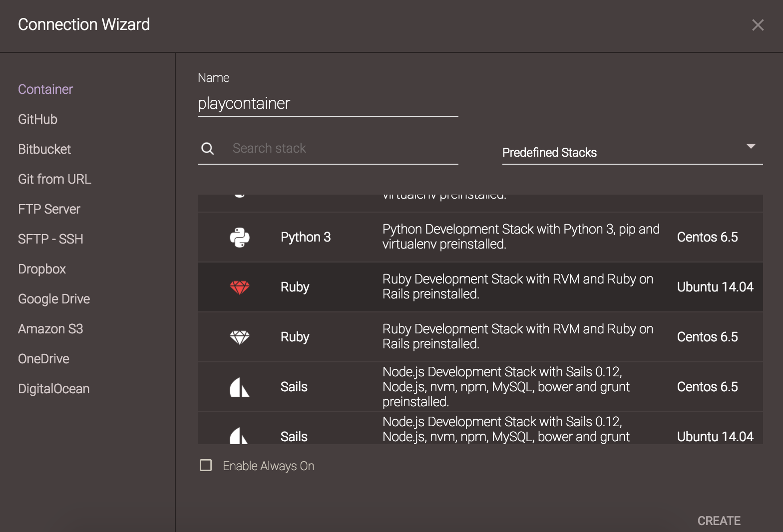Select Dropbox in the sidebar
Image resolution: width=783 pixels, height=532 pixels.
pos(42,269)
